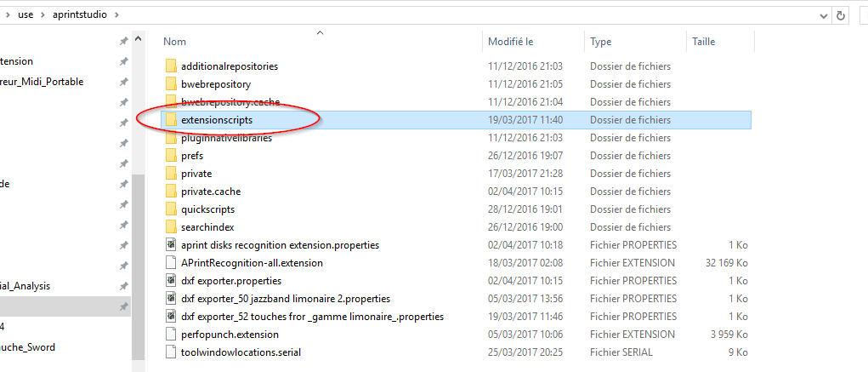Click the additionalrepositories folder icon
868x372 pixels.
tap(171, 66)
